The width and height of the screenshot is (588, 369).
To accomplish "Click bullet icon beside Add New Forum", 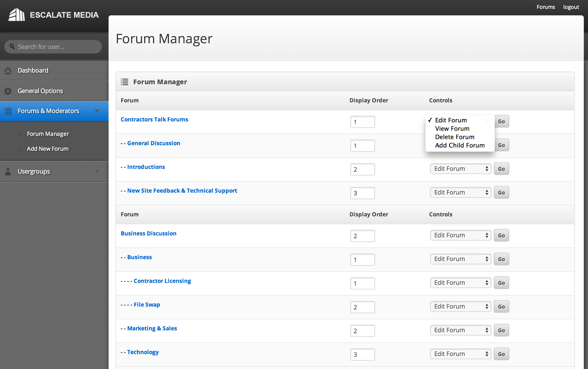I will [20, 149].
